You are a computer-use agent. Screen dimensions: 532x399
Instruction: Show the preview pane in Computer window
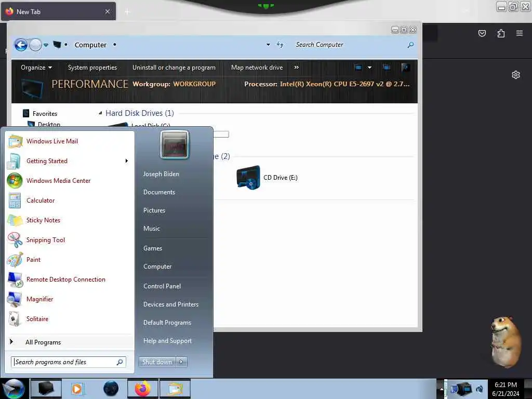click(x=387, y=68)
